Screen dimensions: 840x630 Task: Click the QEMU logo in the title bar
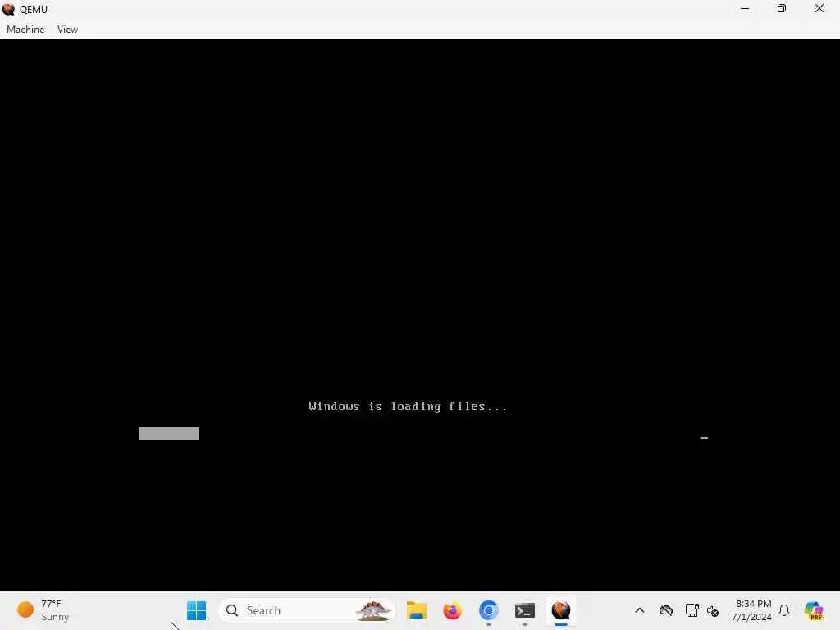click(8, 9)
